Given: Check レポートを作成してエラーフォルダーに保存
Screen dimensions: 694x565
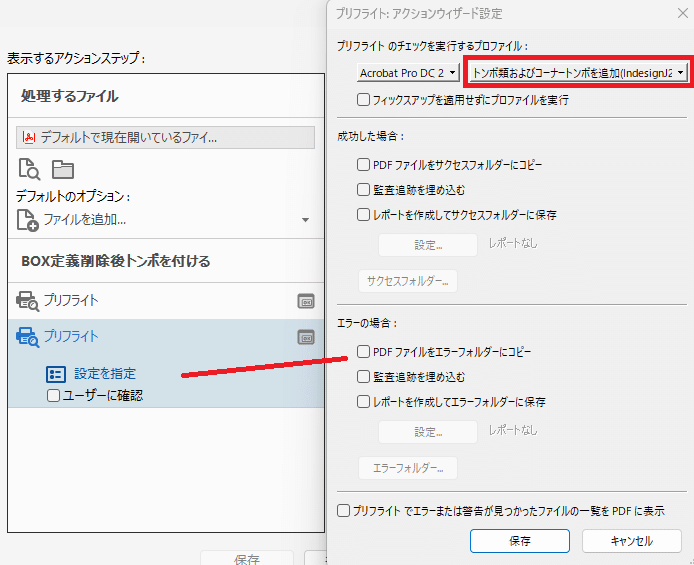Looking at the screenshot, I should (363, 402).
